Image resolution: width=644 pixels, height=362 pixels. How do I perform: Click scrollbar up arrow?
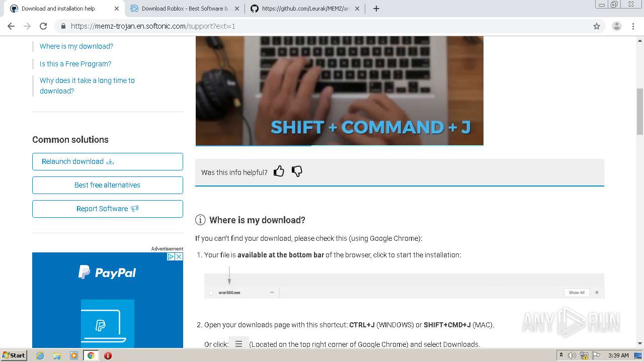click(640, 40)
